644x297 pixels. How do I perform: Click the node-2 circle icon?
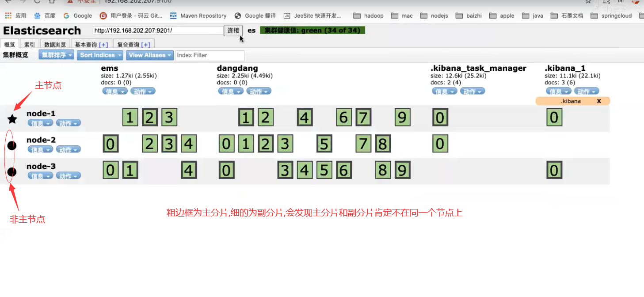click(x=12, y=145)
